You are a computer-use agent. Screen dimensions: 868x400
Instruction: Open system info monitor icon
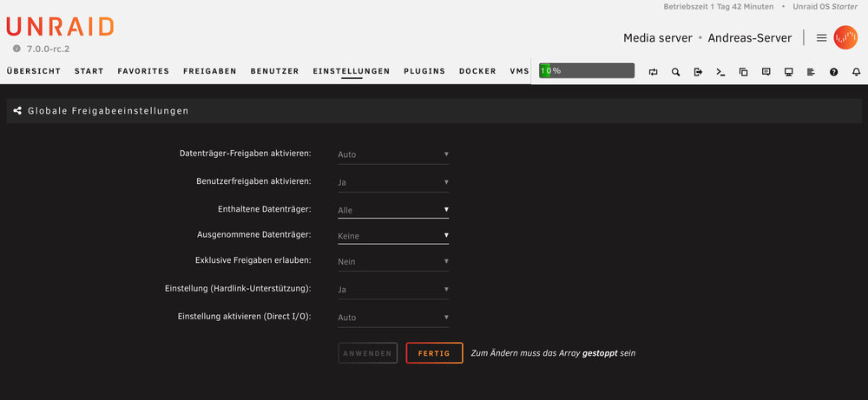[789, 72]
